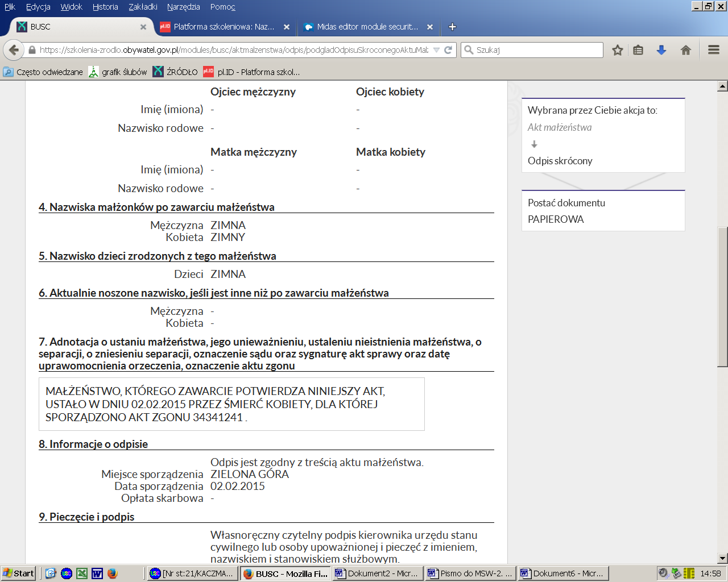Viewport: 728px width, 582px height.
Task: Reload the page with the refresh icon
Action: (448, 50)
